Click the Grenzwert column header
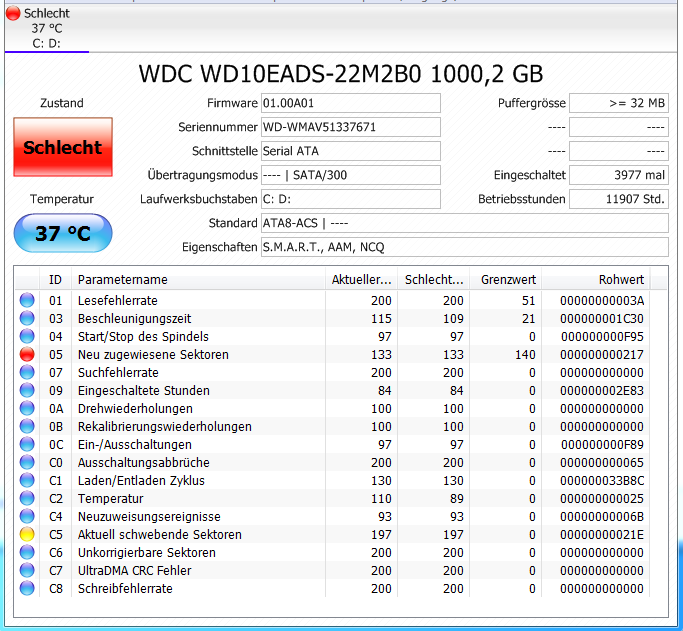 506,280
